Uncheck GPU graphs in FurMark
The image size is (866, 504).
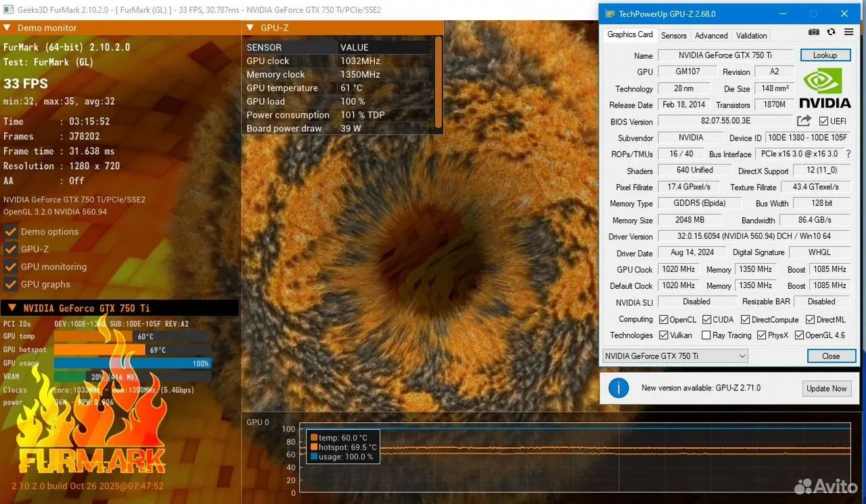11,284
